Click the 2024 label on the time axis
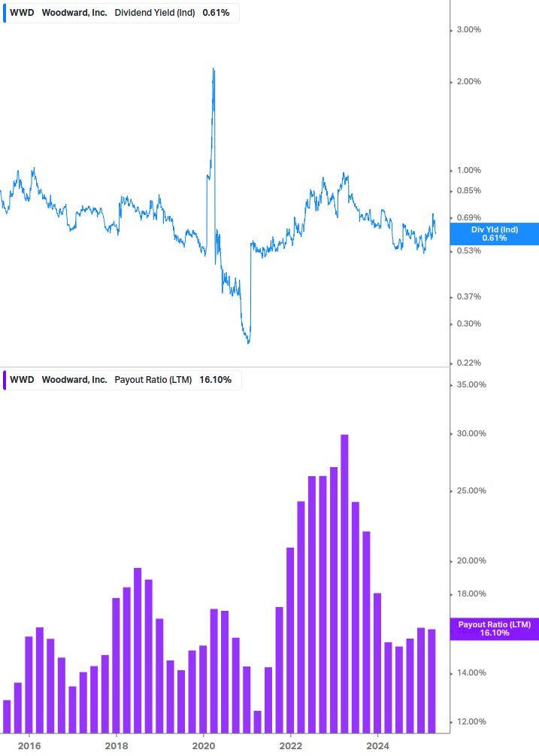Screen dimensions: 539x756 [x=377, y=746]
